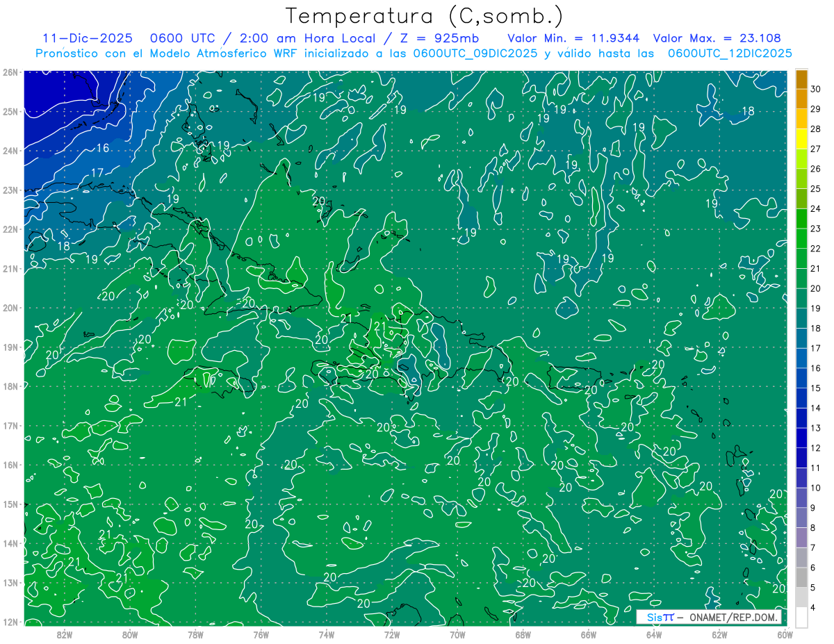Click the latitude label "20N"
This screenshot has height=644, width=834.
[10, 308]
